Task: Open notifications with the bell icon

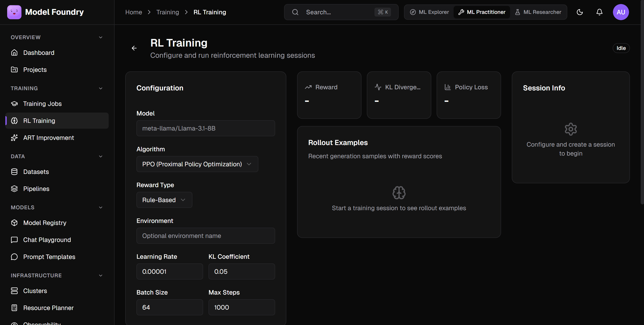Action: pyautogui.click(x=599, y=12)
